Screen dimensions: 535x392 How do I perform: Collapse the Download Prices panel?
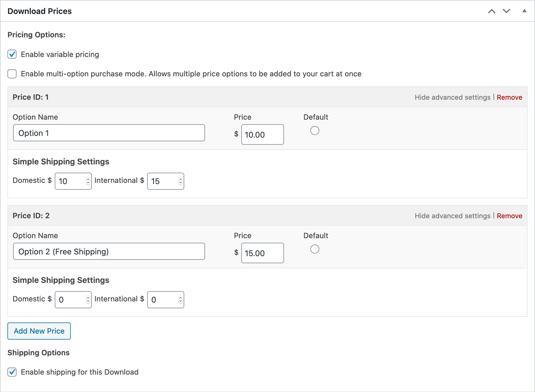pos(524,11)
